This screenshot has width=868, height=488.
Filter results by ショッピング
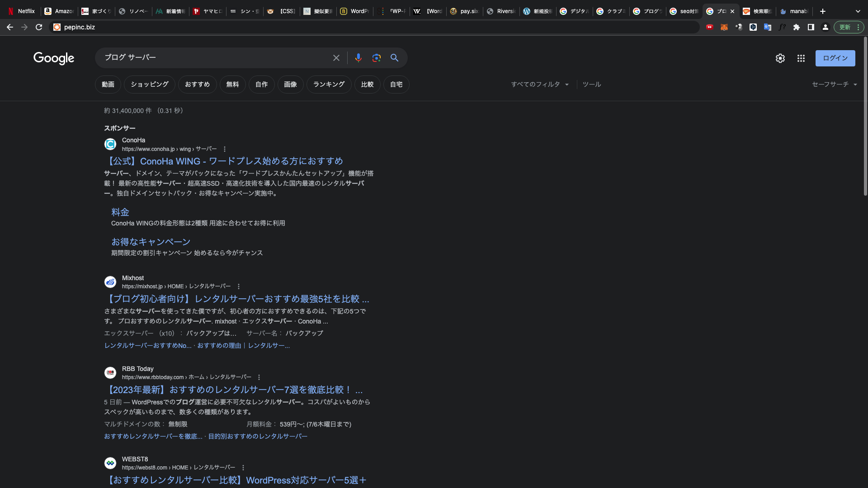click(x=150, y=84)
